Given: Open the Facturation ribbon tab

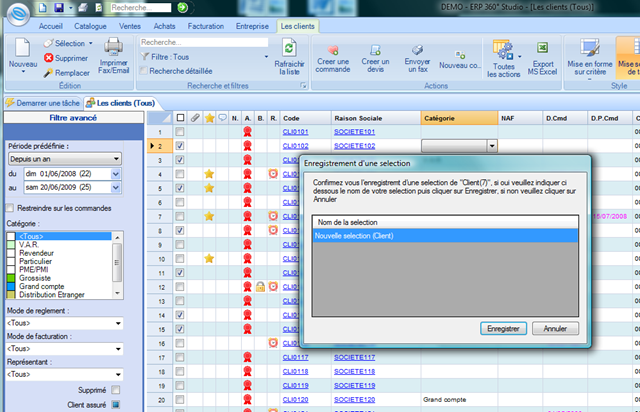Looking at the screenshot, I should (x=206, y=26).
